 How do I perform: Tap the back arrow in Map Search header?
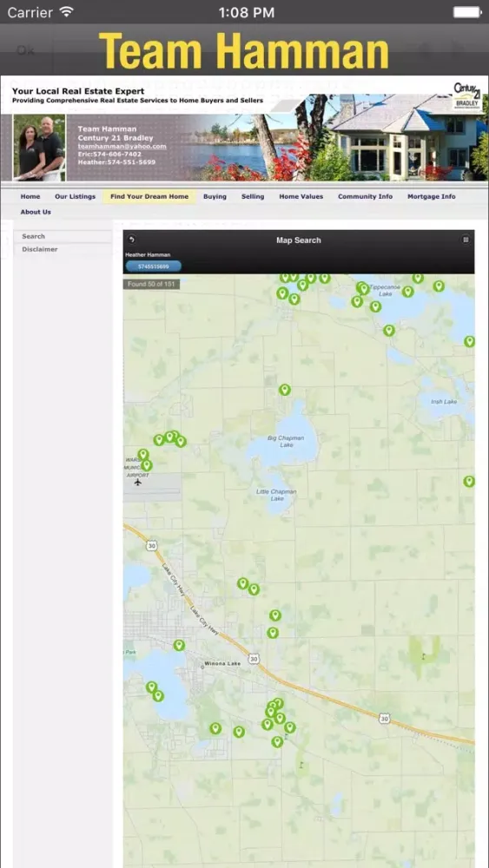131,240
